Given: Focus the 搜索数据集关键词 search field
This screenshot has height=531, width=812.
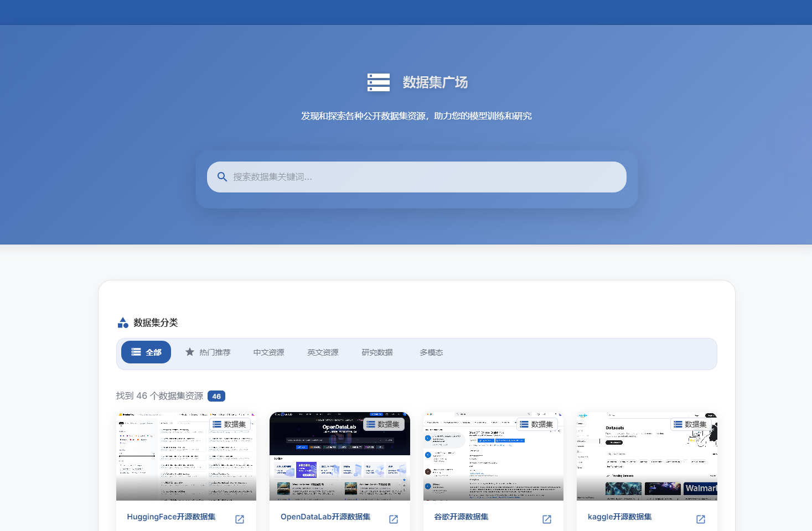Looking at the screenshot, I should (x=417, y=177).
